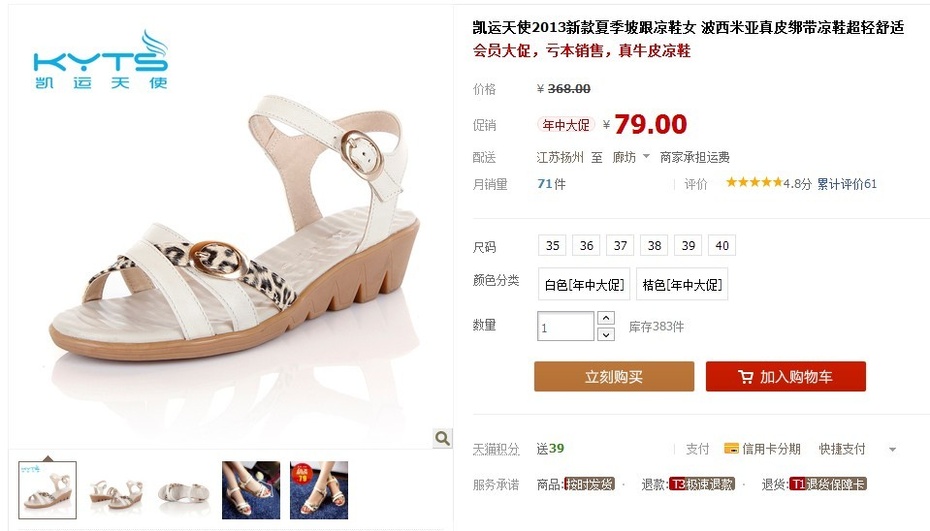
Task: Click the Buy Now button 立刻购买
Action: [614, 376]
